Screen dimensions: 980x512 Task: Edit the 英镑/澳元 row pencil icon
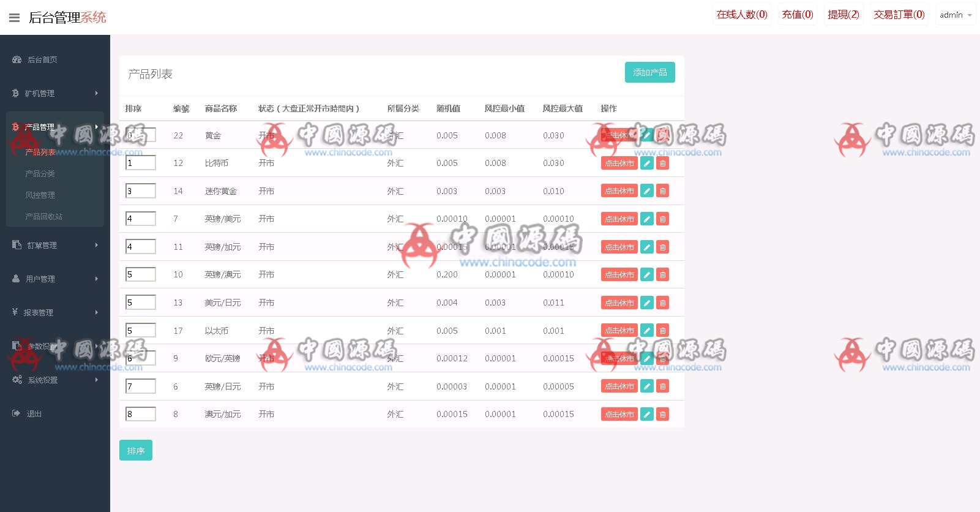[647, 274]
